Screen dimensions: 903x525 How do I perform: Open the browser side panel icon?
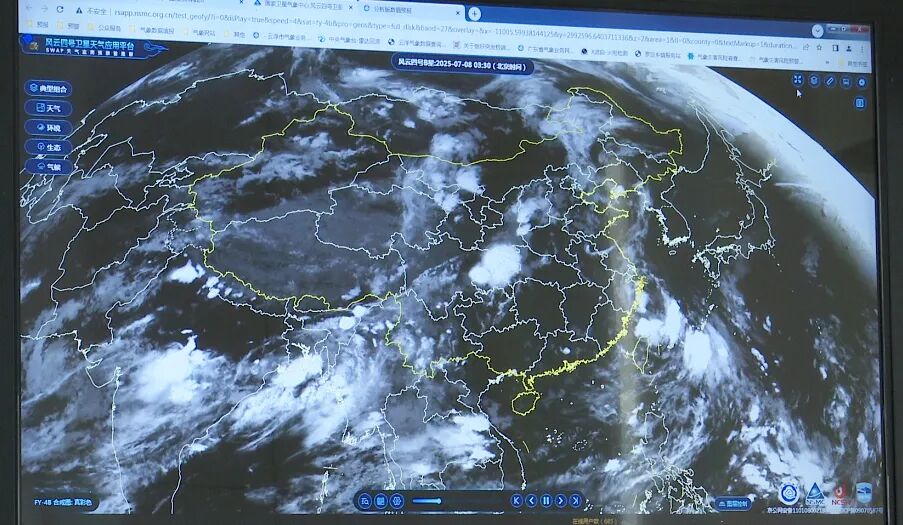pyautogui.click(x=835, y=48)
